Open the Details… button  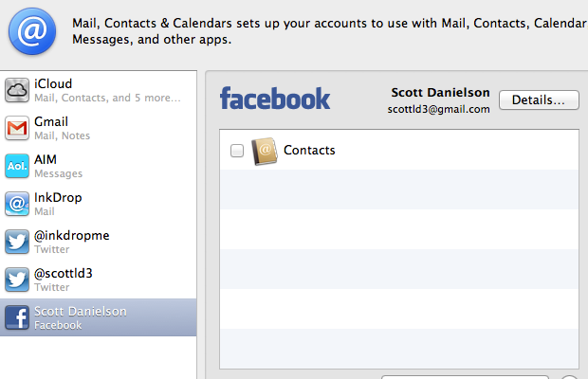pyautogui.click(x=539, y=100)
